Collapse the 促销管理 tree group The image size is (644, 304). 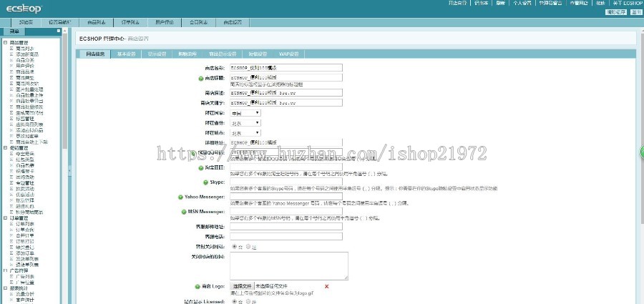pos(5,147)
